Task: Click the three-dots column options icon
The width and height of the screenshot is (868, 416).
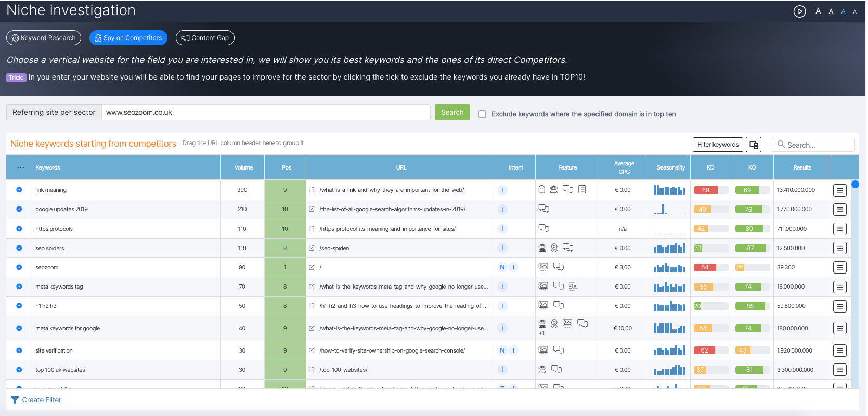Action: [20, 167]
